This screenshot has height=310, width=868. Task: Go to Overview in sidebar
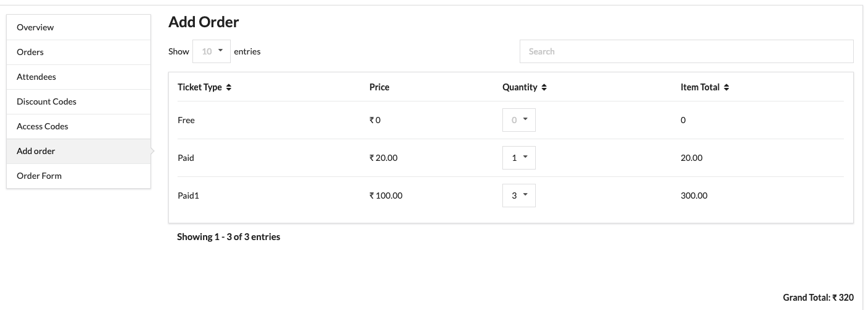point(35,27)
